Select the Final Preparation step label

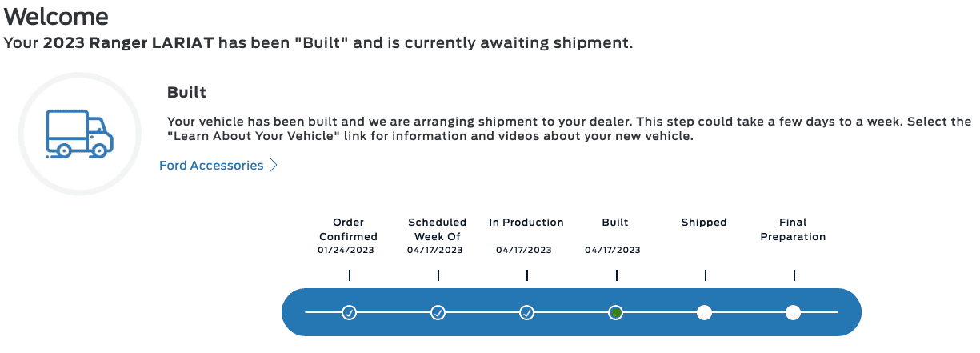coord(793,229)
